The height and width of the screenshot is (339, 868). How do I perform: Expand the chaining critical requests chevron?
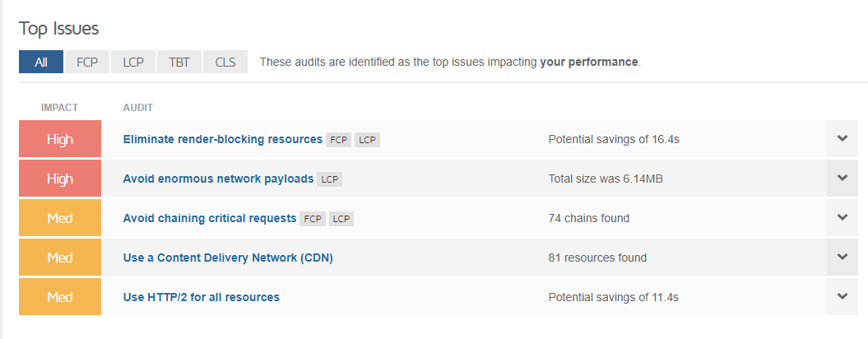[x=842, y=218]
